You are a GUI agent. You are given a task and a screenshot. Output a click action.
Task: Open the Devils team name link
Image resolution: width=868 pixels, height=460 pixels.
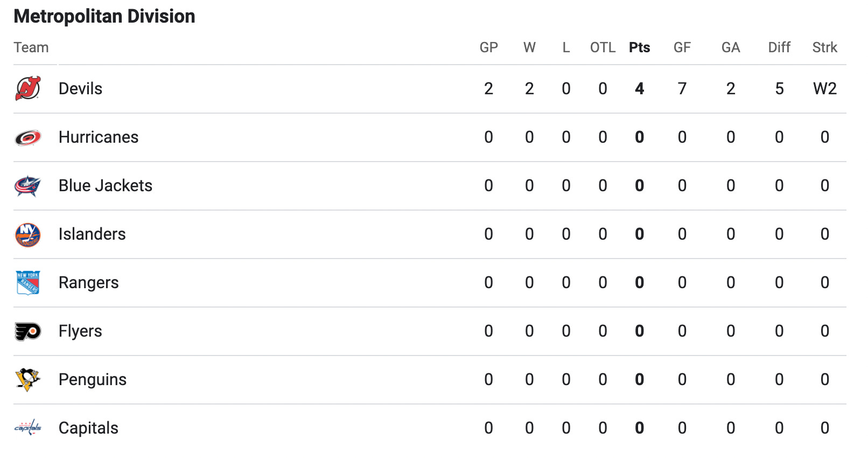tap(80, 89)
